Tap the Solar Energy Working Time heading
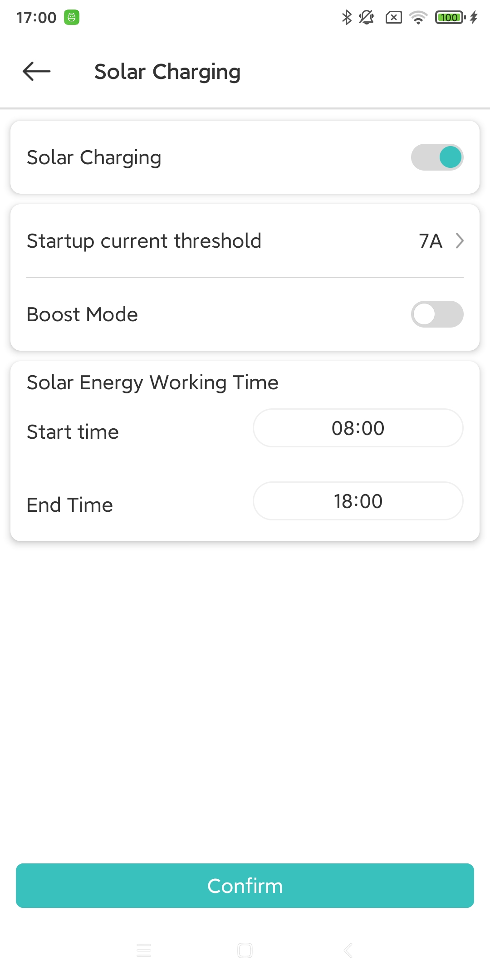Screen dimensions: 490x980 152,382
